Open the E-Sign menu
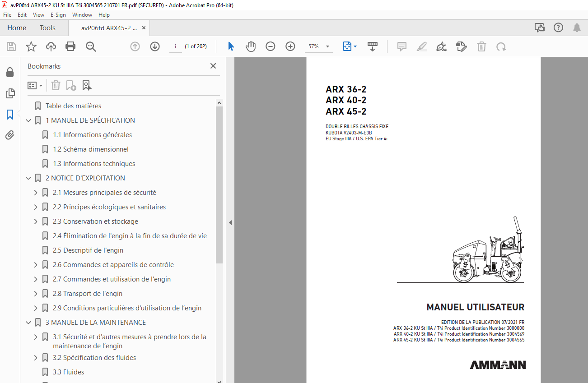The width and height of the screenshot is (588, 383). click(x=58, y=15)
